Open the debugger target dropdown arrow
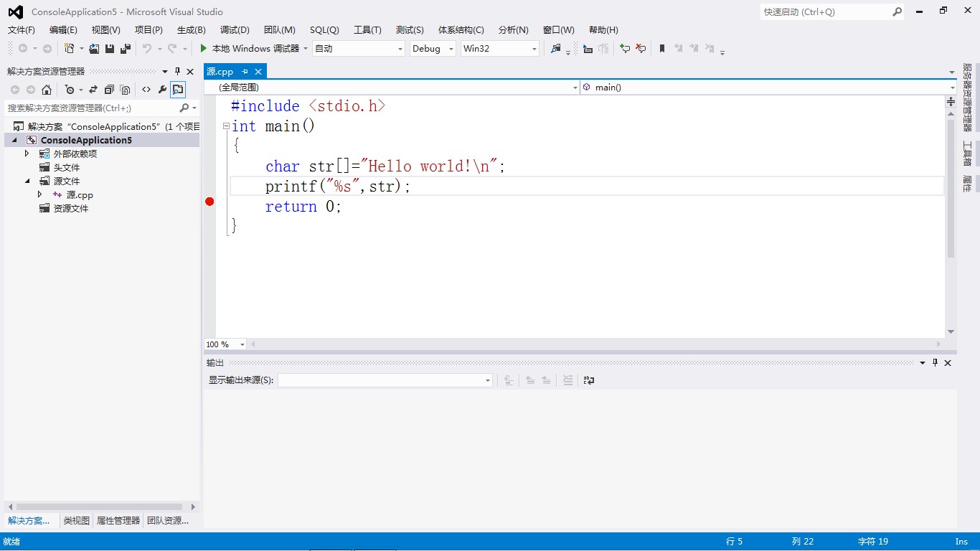 tap(306, 48)
